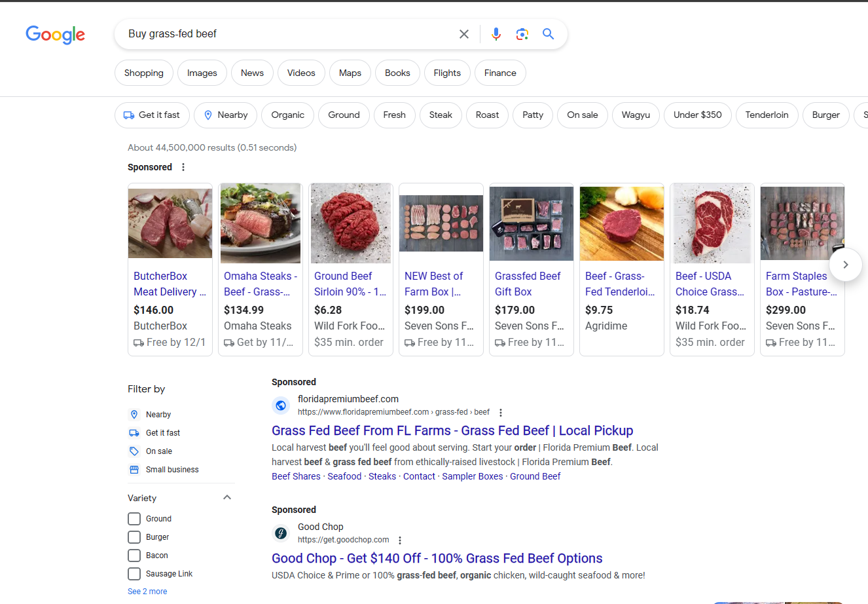Apply the Under $350 filter chip
868x604 pixels.
pyautogui.click(x=698, y=115)
